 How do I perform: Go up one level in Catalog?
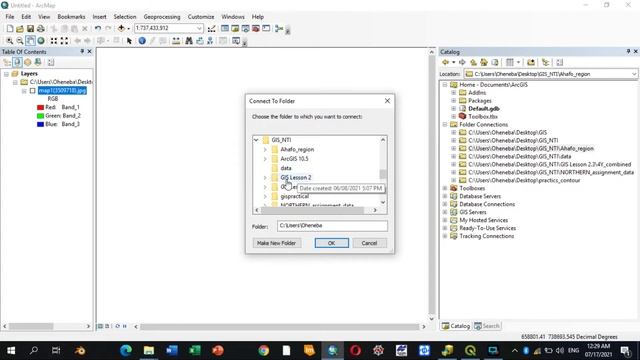point(473,62)
